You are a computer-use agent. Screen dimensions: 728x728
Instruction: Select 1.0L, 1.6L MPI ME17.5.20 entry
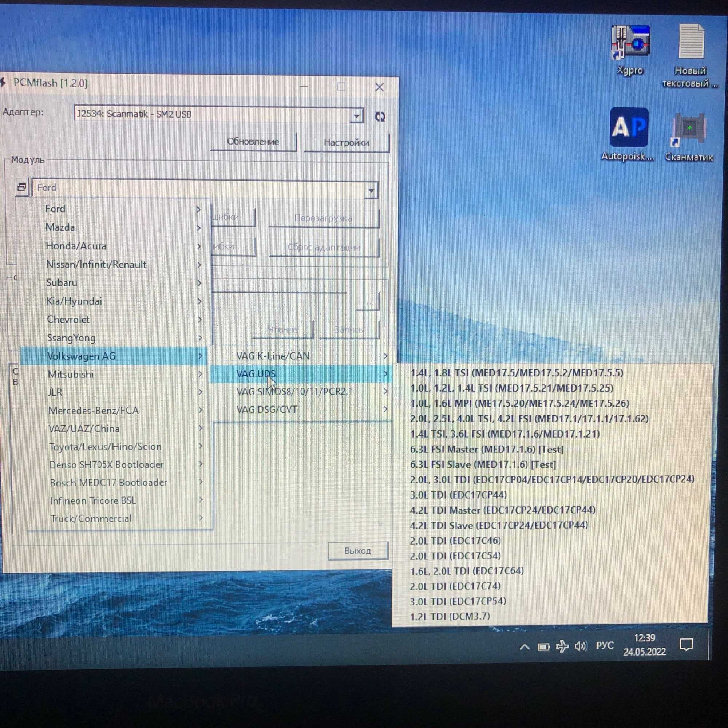click(520, 403)
